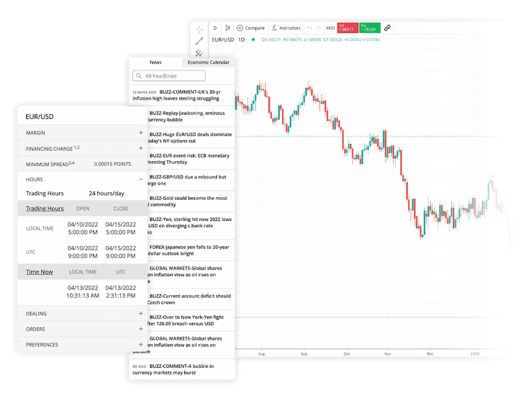Open the candlestick chart style selector

coord(227,28)
